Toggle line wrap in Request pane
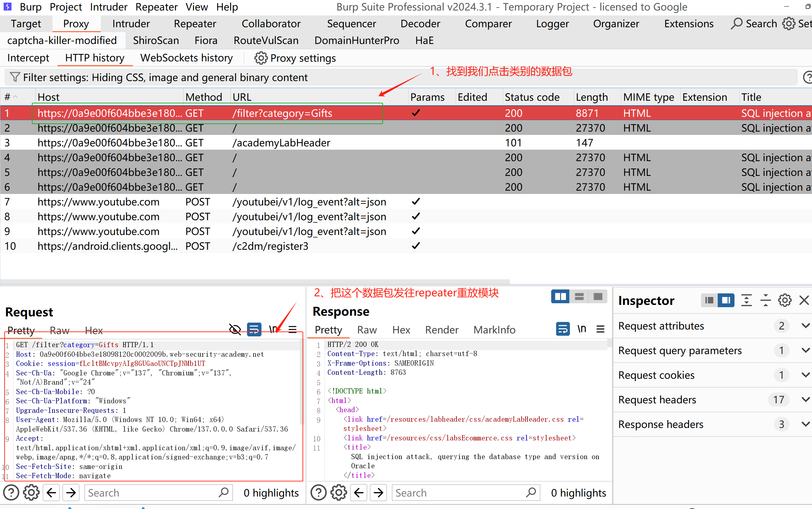 point(254,329)
